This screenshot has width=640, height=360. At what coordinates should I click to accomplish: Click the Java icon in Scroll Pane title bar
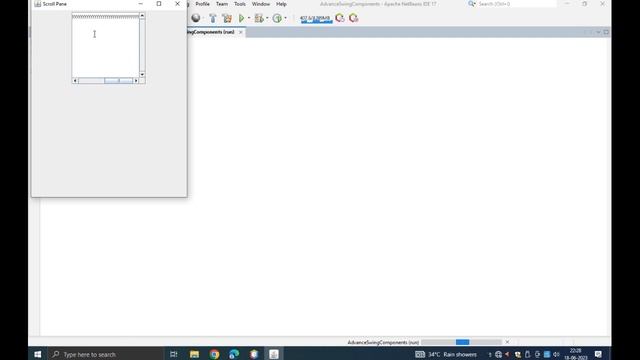click(38, 4)
